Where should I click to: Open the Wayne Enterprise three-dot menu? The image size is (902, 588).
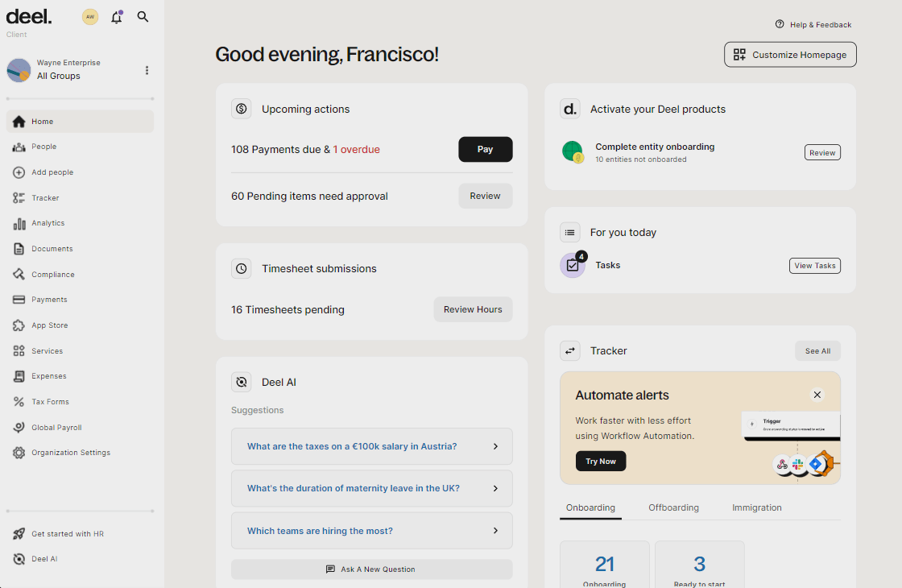point(147,70)
